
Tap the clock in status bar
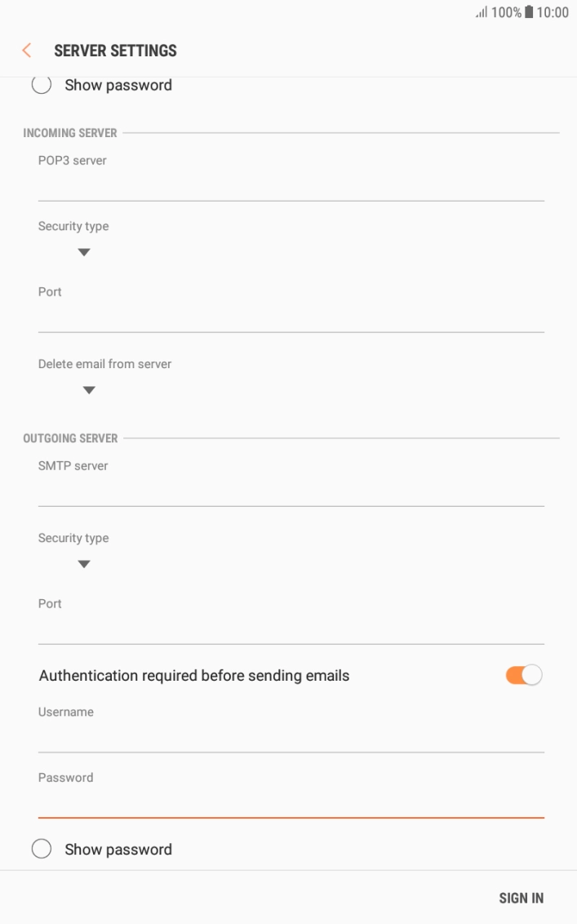[553, 12]
